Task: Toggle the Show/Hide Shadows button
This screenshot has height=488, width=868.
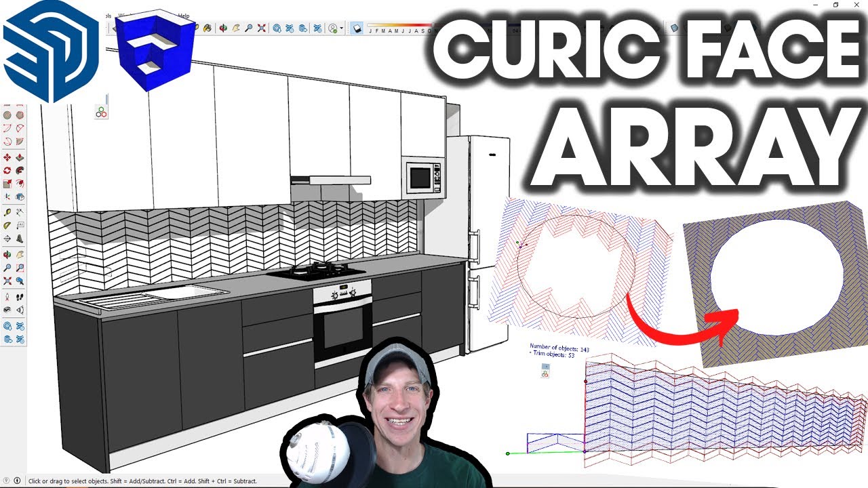Action: pos(357,28)
